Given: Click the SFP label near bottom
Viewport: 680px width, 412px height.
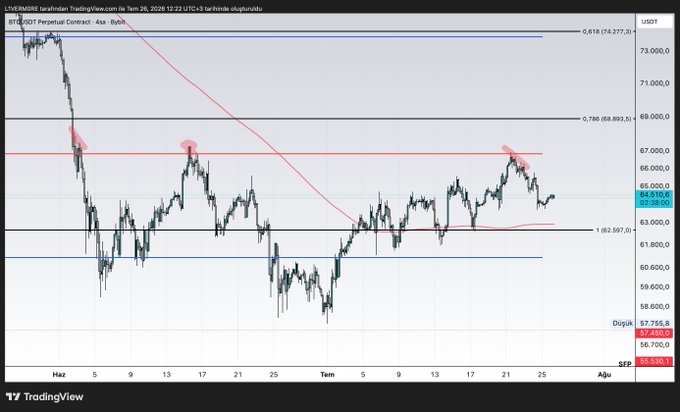Looking at the screenshot, I should pyautogui.click(x=624, y=364).
